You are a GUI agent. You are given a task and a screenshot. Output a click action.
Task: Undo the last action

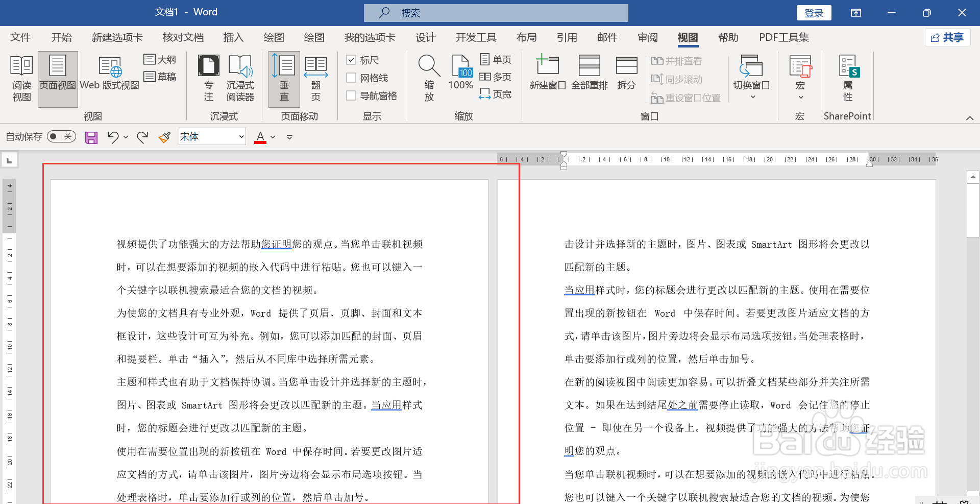pyautogui.click(x=113, y=137)
